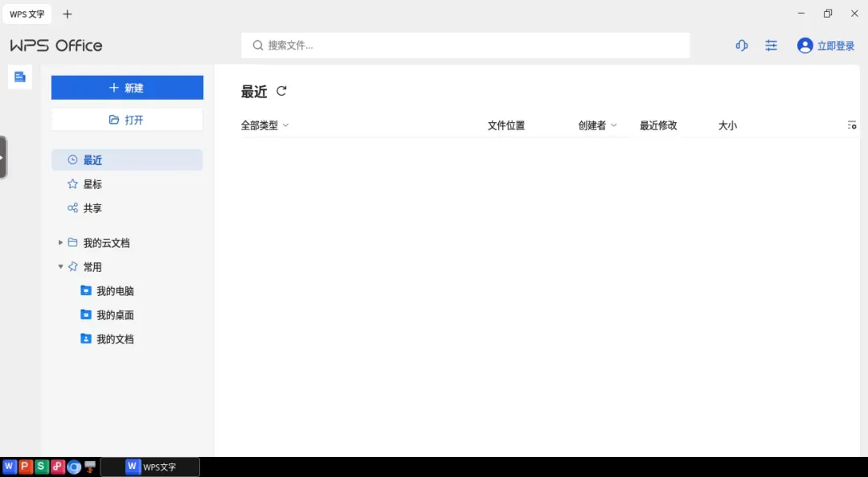
Task: Click the WPS Office logo
Action: pyautogui.click(x=56, y=45)
